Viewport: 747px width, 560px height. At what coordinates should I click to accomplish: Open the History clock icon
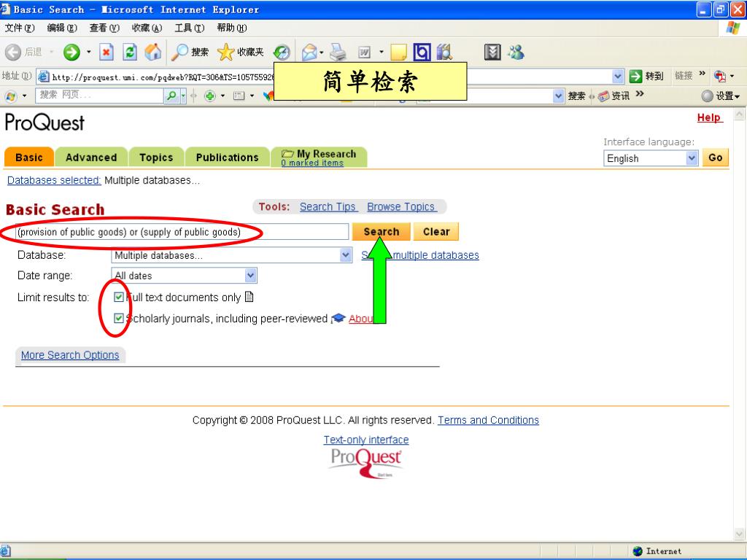[282, 52]
